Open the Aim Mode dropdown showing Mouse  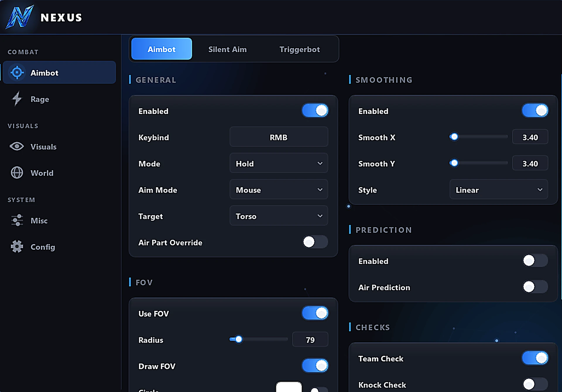pos(279,189)
